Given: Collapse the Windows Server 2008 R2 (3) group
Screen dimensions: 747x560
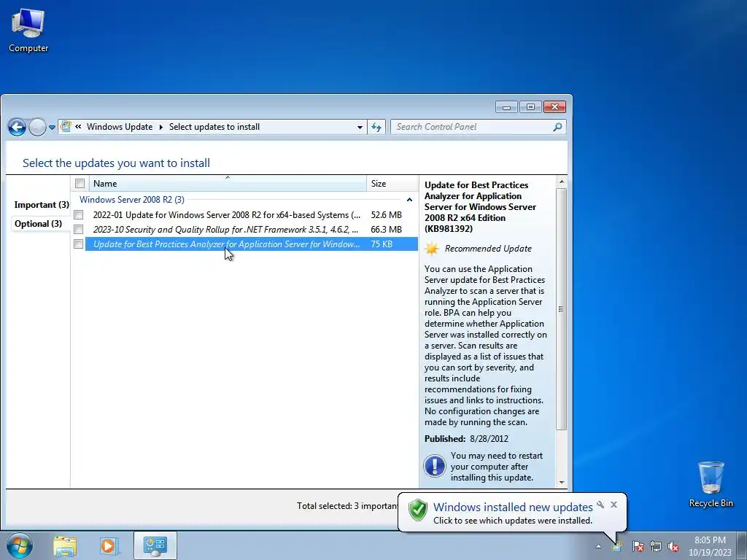Looking at the screenshot, I should [409, 200].
